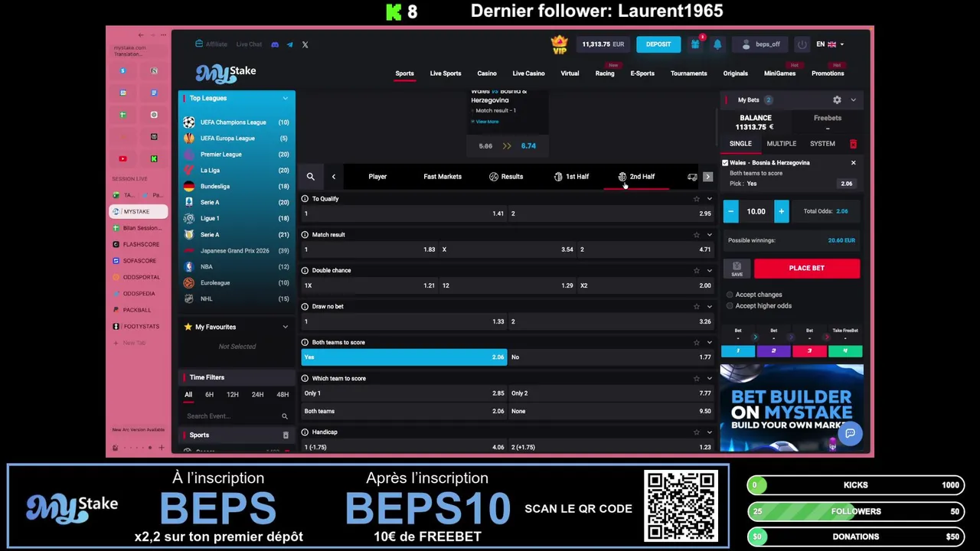Click the DEPOSIT button
980x551 pixels.
point(658,44)
